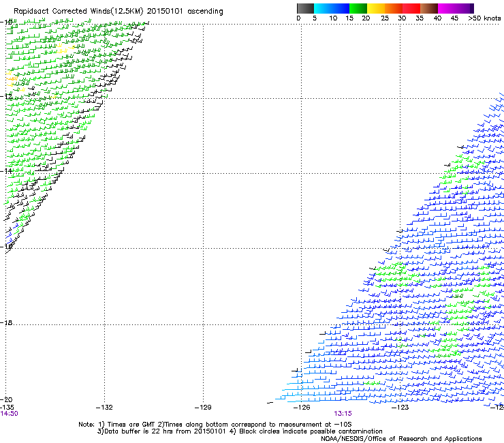Click the longitude label '-126'
This screenshot has width=504, height=443.
point(302,408)
